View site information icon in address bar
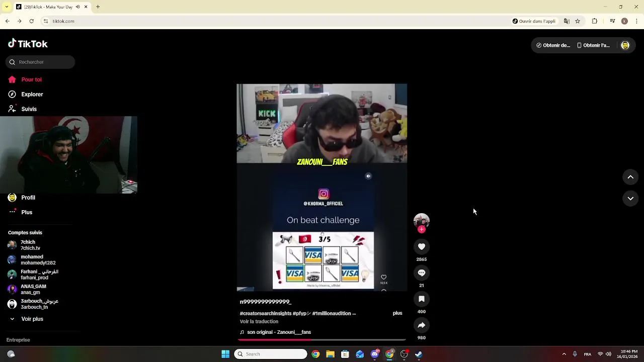The image size is (644, 362). pos(46,21)
